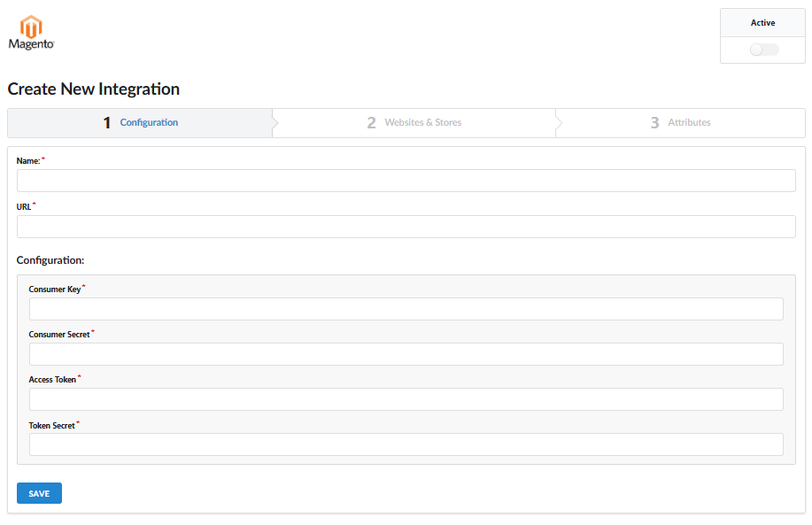Focus the Consumer Secret input box
The height and width of the screenshot is (525, 812).
406,354
